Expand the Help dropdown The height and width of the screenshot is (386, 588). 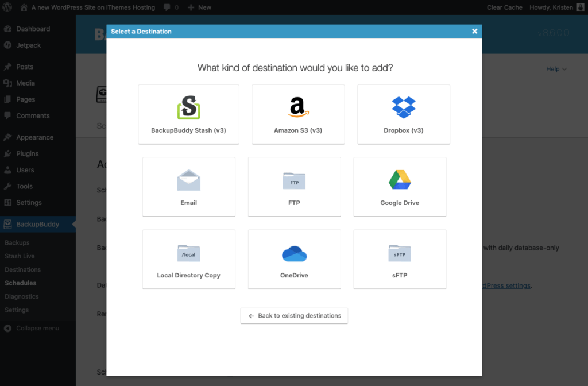556,69
